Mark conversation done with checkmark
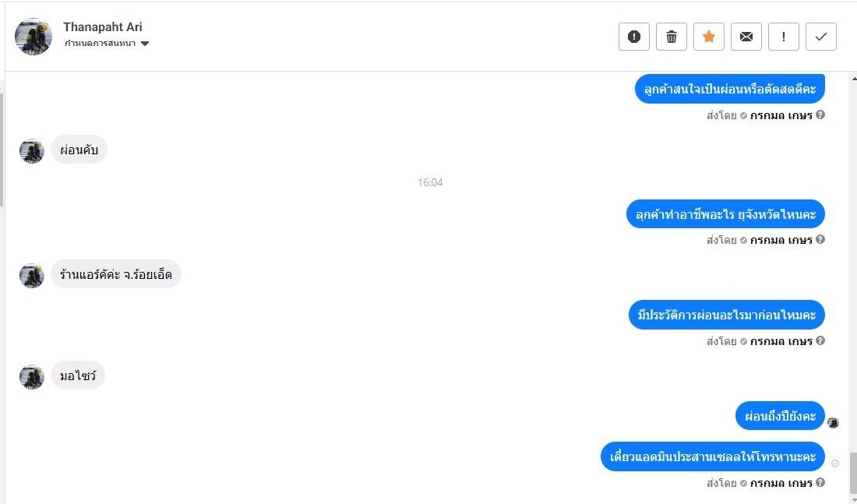Image resolution: width=857 pixels, height=504 pixels. pyautogui.click(x=821, y=37)
